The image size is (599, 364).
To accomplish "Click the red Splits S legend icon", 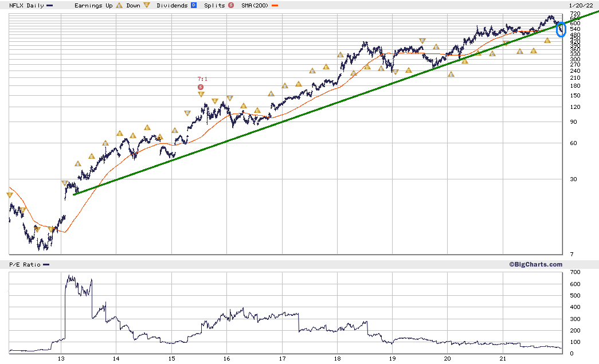I will coord(231,5).
